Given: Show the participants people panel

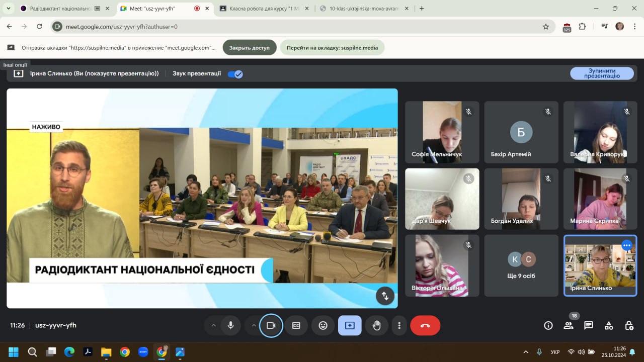Looking at the screenshot, I should pyautogui.click(x=569, y=325).
